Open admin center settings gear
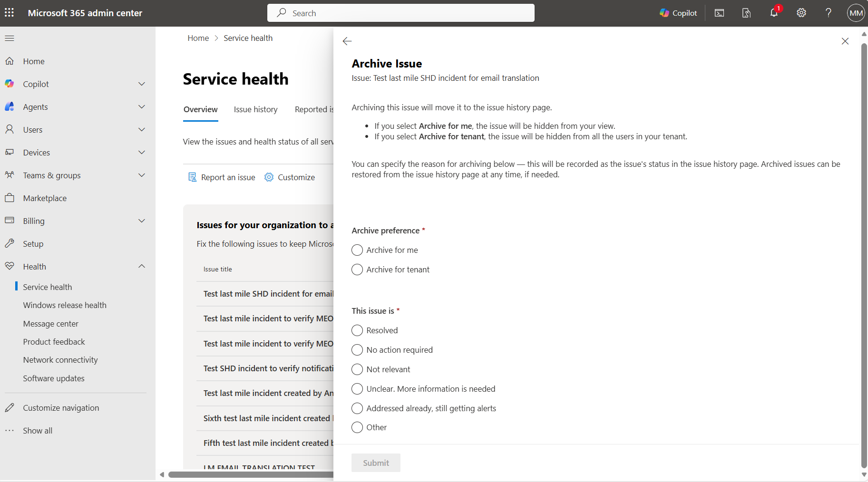The height and width of the screenshot is (482, 868). (x=801, y=13)
